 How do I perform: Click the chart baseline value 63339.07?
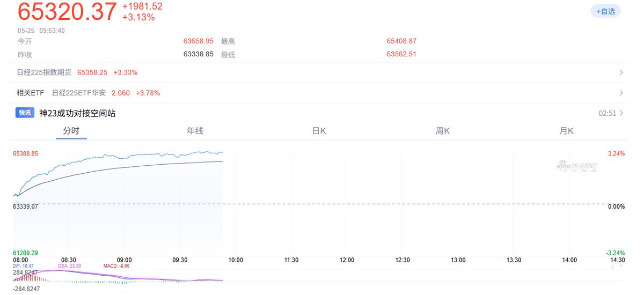tap(26, 206)
